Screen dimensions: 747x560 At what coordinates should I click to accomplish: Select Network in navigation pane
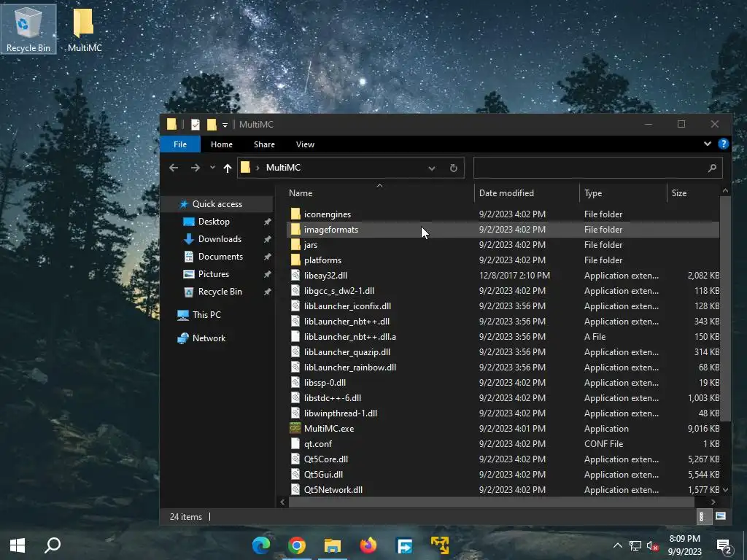(x=209, y=338)
